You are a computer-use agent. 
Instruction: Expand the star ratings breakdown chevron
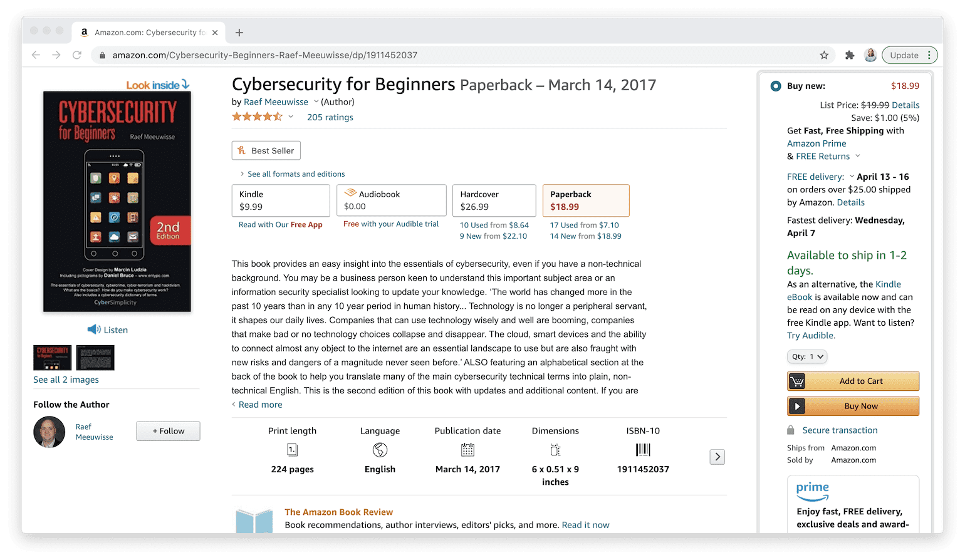pos(291,117)
